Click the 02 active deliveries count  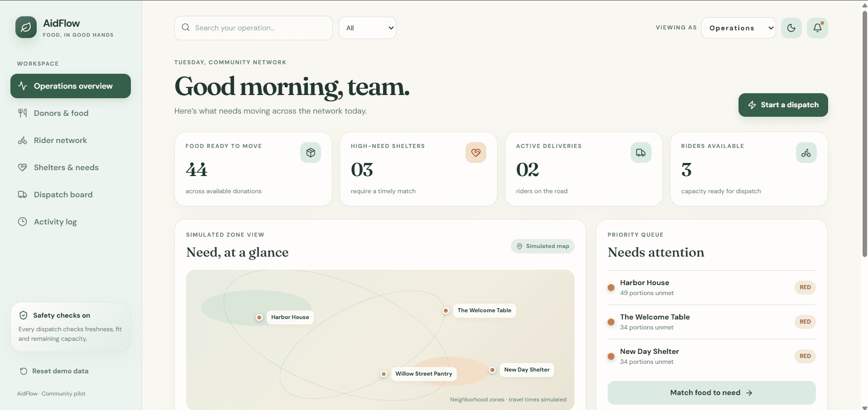(528, 170)
